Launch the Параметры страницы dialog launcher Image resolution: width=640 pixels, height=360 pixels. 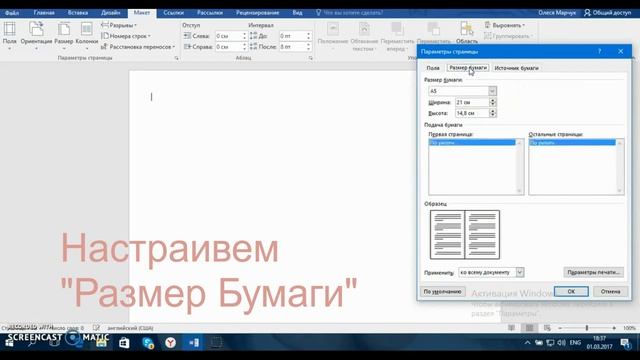click(x=176, y=58)
